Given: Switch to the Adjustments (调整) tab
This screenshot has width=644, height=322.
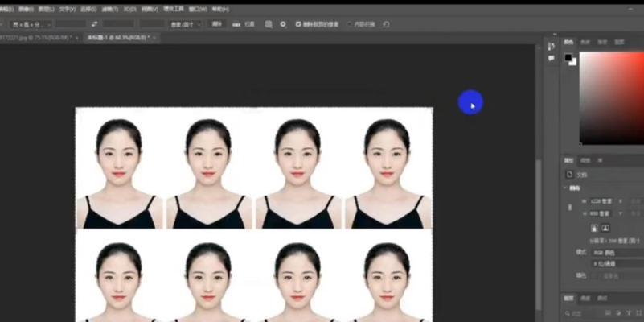Looking at the screenshot, I should [587, 160].
